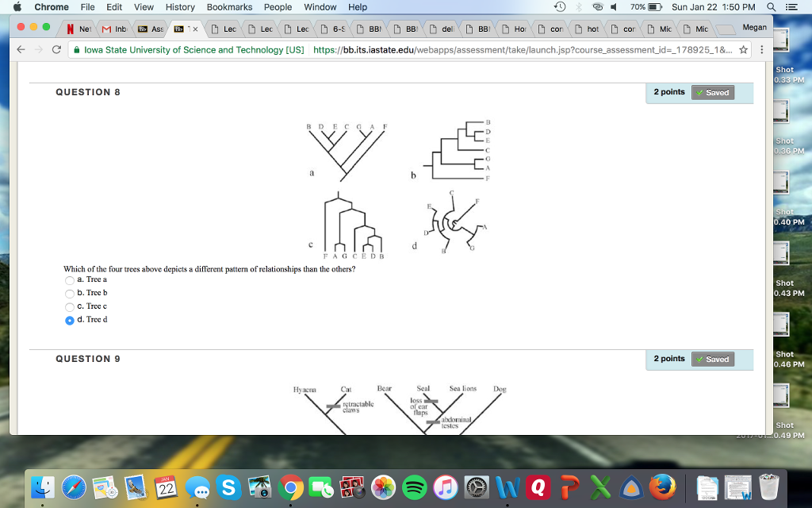The image size is (812, 508).
Task: Click the Saved button for Question 8
Action: [x=712, y=92]
